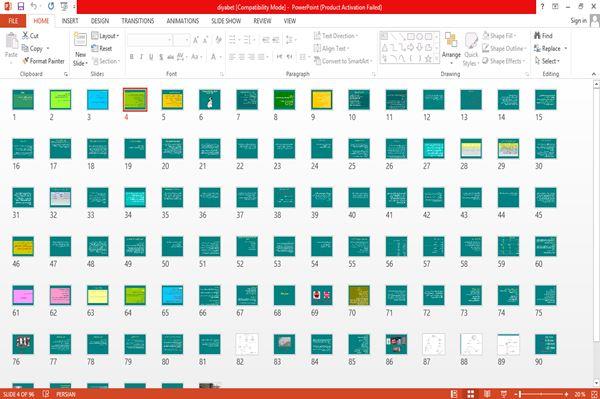This screenshot has width=600, height=399.
Task: Undo the last action
Action: (x=34, y=6)
